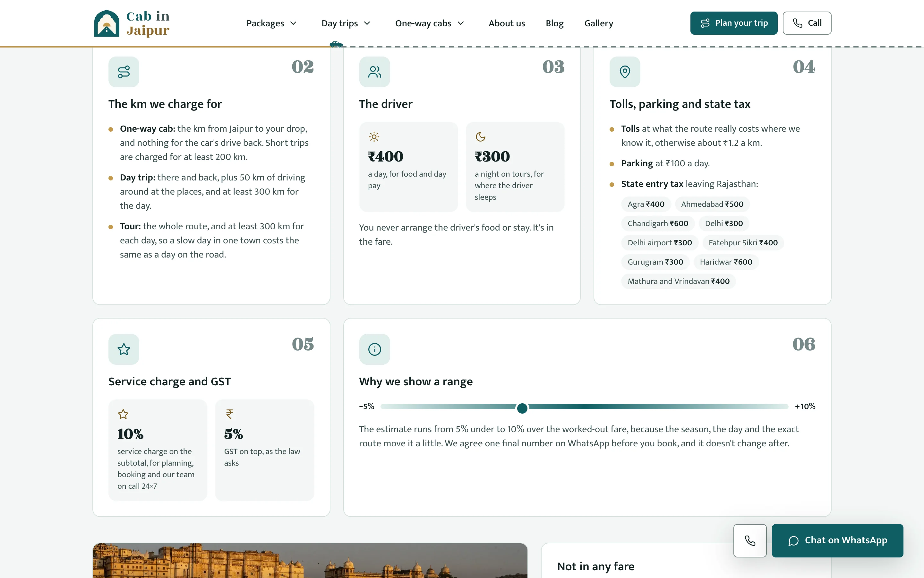Click the Haridwar ₹600 chip
924x578 pixels.
[x=726, y=262]
